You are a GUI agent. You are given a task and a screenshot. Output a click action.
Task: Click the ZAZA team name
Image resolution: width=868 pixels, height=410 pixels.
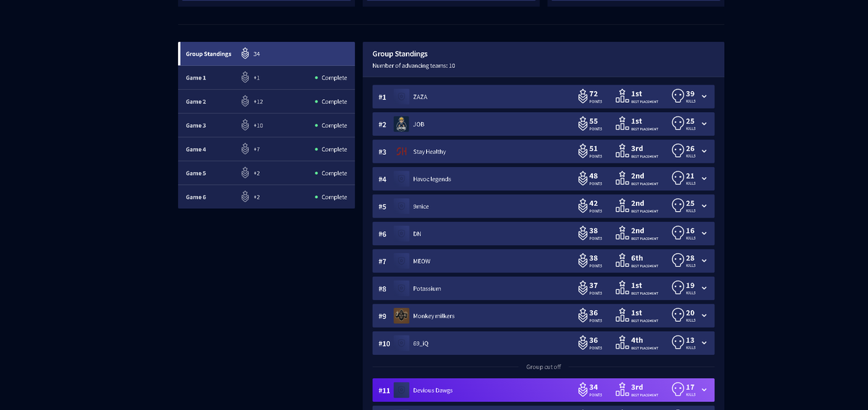pyautogui.click(x=420, y=97)
